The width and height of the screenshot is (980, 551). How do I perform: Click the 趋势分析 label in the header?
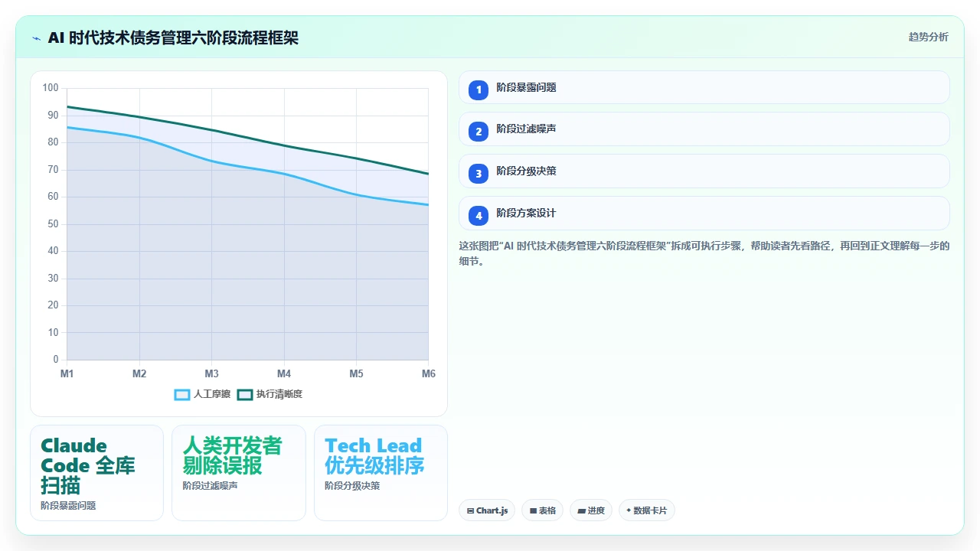click(x=928, y=37)
